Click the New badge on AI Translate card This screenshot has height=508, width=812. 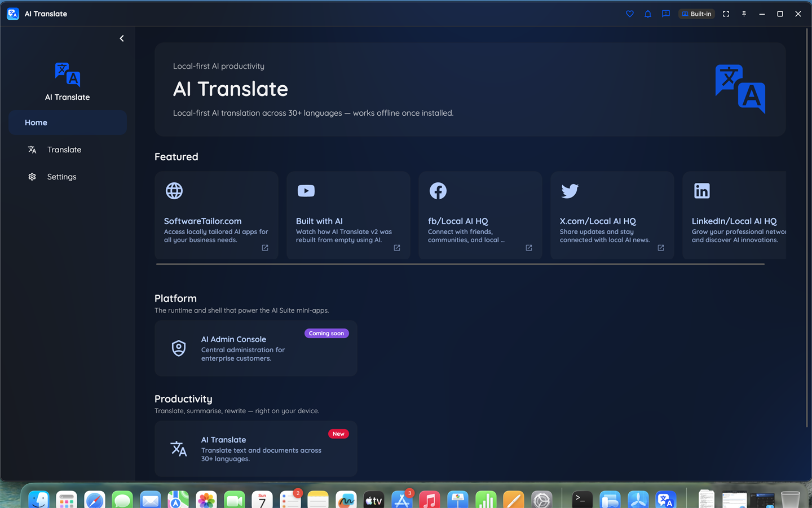click(338, 434)
